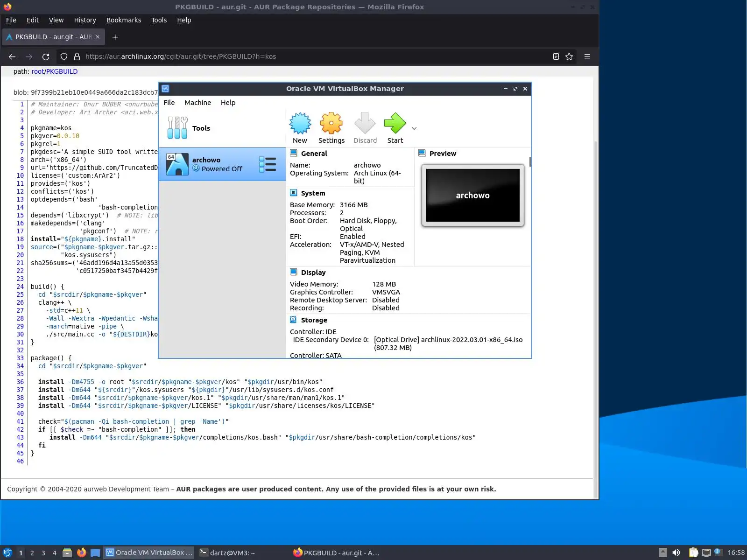Open VirtualBox Machine menu
Image resolution: width=747 pixels, height=560 pixels.
click(x=197, y=103)
